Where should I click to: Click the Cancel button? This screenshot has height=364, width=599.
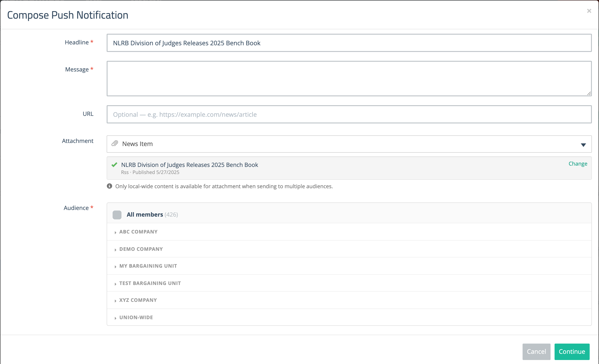coord(536,352)
